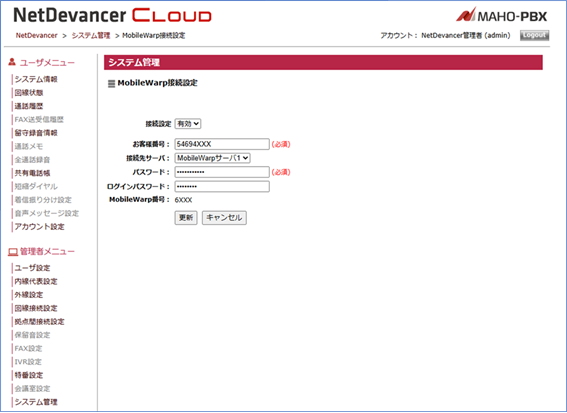The width and height of the screenshot is (567, 413).
Task: Click the 更新 button
Action: (186, 218)
